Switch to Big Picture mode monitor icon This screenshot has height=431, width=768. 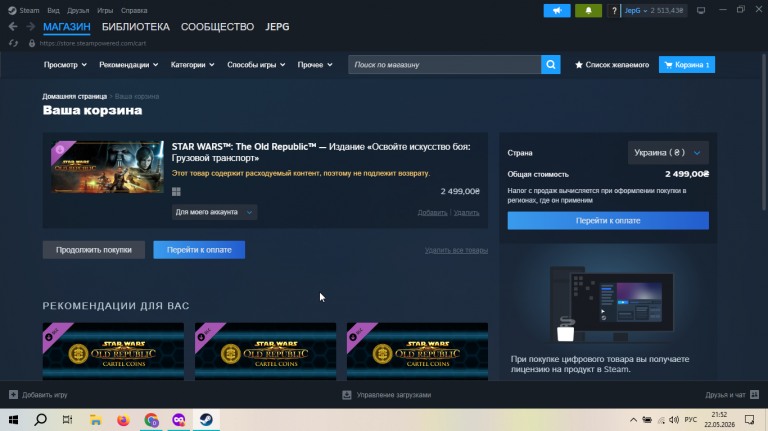click(701, 10)
